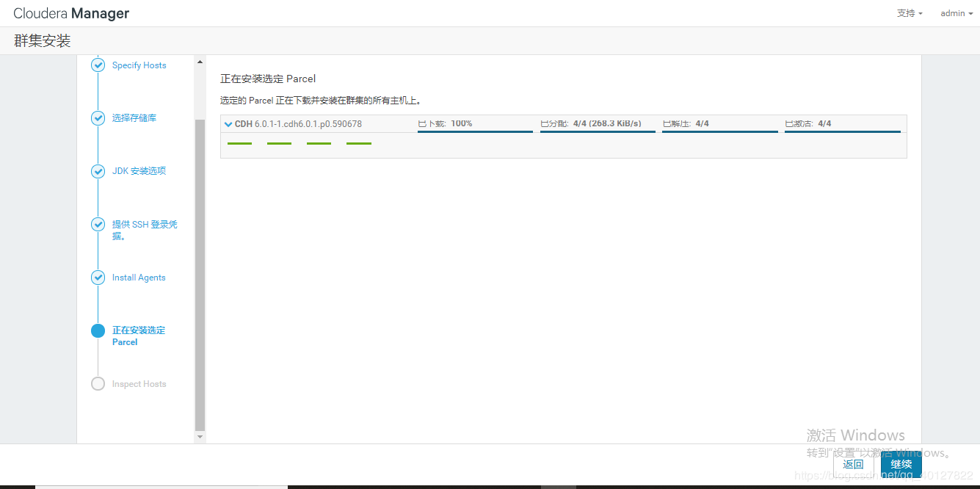Click the second green host status bar
The image size is (980, 489).
(x=280, y=143)
